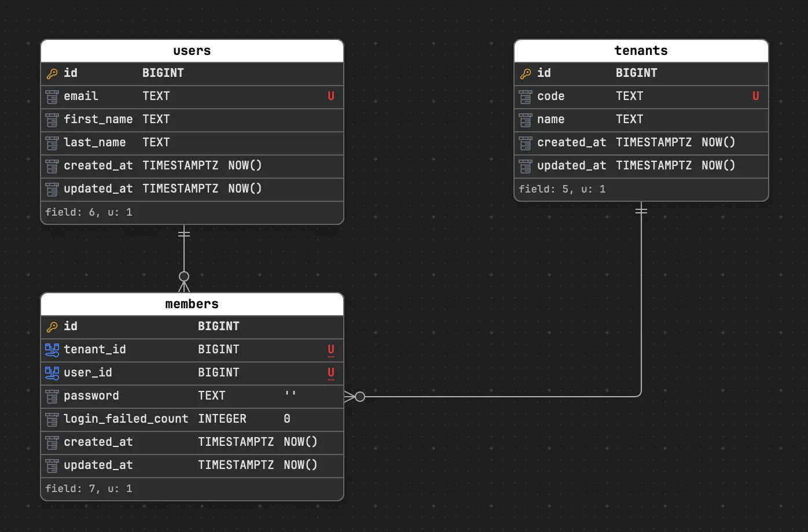Screen dimensions: 808x532
Task: Click the foreign key icon beside tenant_id
Action: (x=52, y=350)
